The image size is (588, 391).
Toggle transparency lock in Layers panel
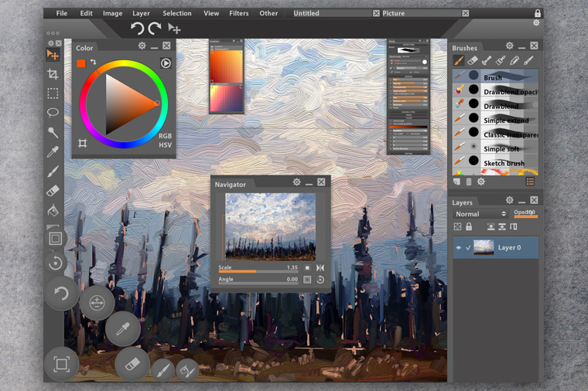coord(457,226)
